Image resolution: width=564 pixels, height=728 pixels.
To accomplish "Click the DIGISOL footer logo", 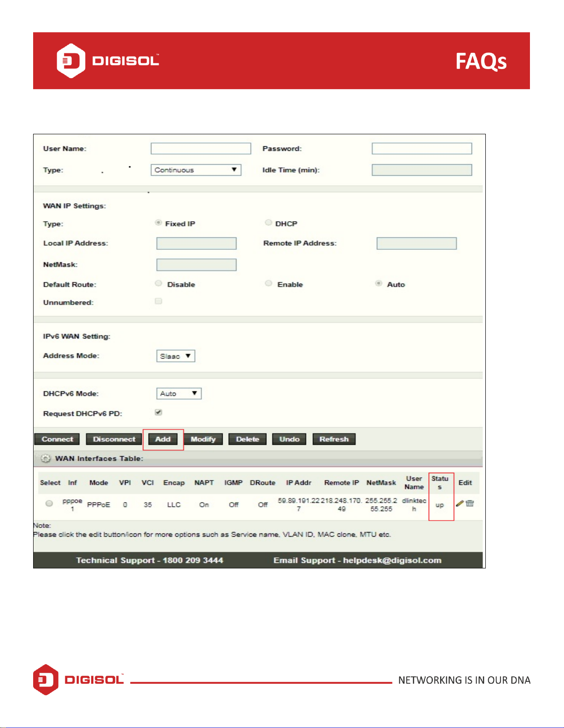I will (x=78, y=679).
